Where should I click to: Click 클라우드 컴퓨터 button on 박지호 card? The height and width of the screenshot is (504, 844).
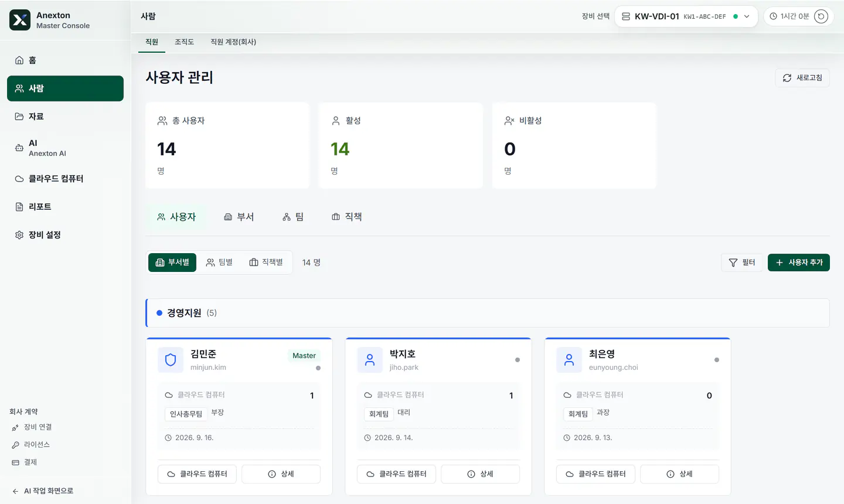click(396, 474)
